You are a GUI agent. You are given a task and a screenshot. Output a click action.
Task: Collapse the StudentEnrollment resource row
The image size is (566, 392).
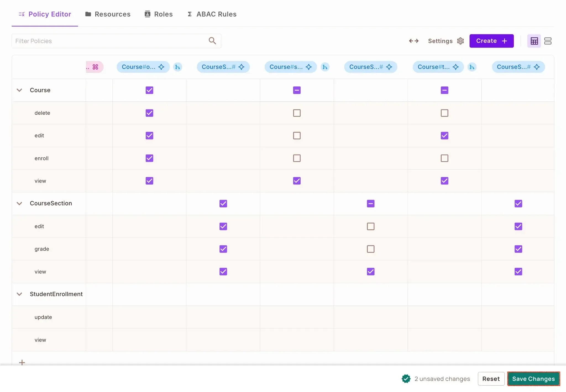click(x=19, y=294)
